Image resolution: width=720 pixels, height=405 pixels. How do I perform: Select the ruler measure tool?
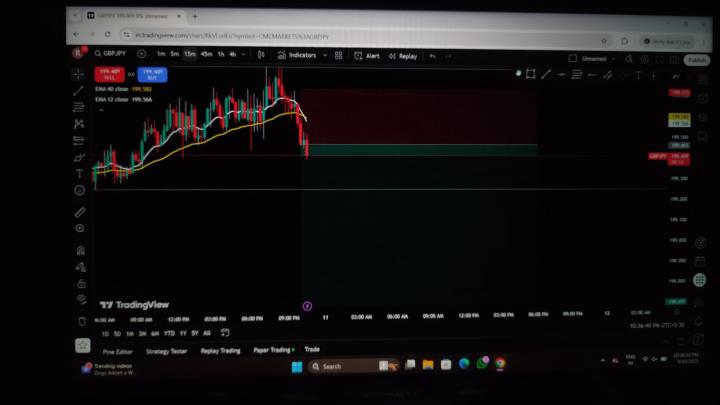(x=79, y=212)
